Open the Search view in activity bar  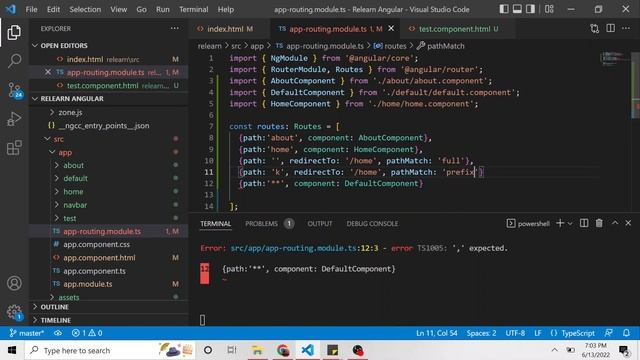(14, 61)
